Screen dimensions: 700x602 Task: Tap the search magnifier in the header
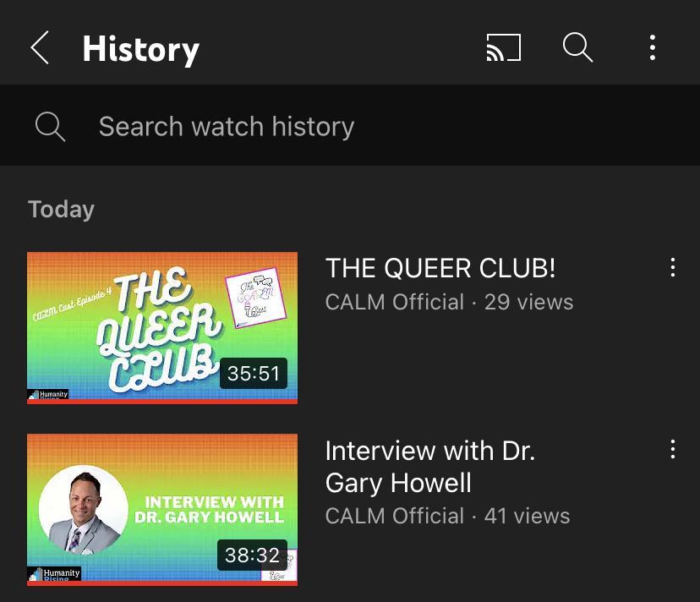(577, 47)
